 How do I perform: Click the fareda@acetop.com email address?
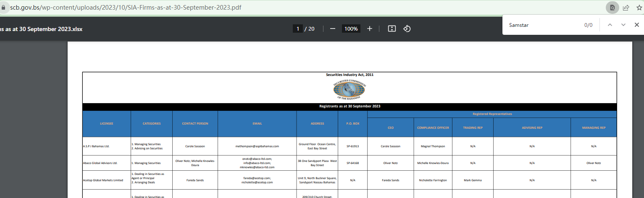(257, 178)
